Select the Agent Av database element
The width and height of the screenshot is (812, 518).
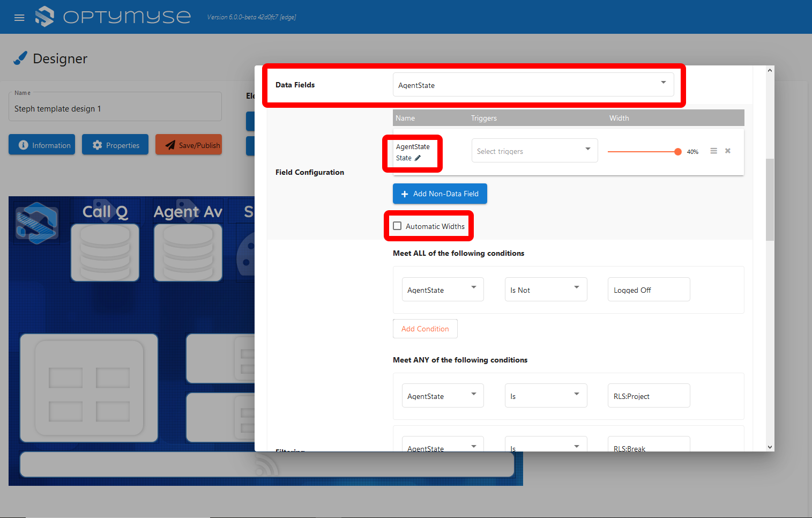click(x=188, y=252)
